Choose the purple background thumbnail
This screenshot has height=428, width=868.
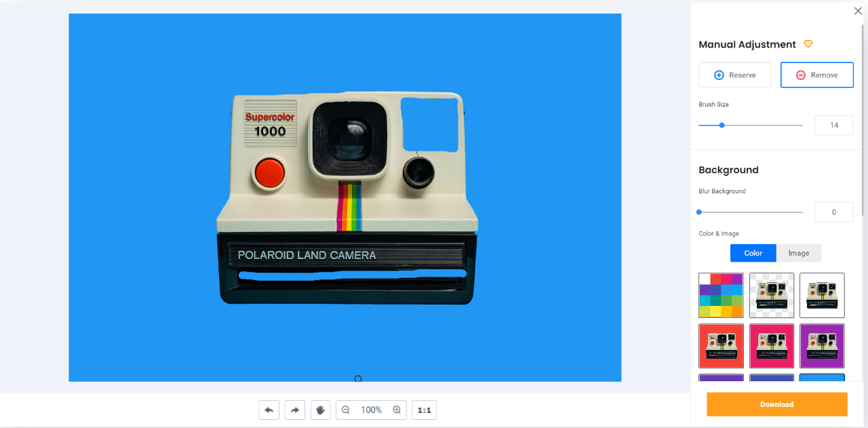[x=822, y=346]
